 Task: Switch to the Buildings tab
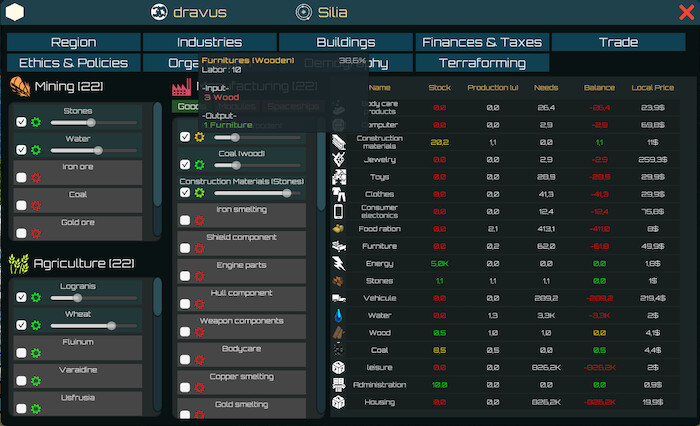click(345, 42)
